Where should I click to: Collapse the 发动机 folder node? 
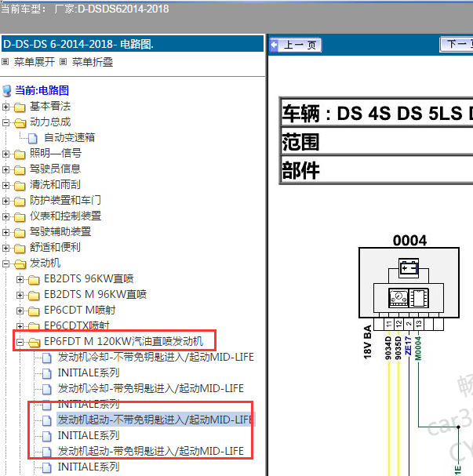click(5, 263)
